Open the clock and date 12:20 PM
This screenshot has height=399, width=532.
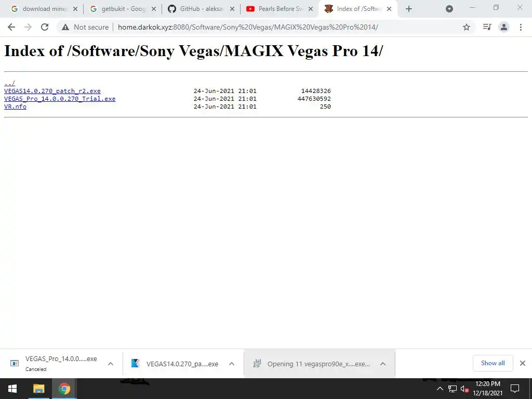[487, 389]
